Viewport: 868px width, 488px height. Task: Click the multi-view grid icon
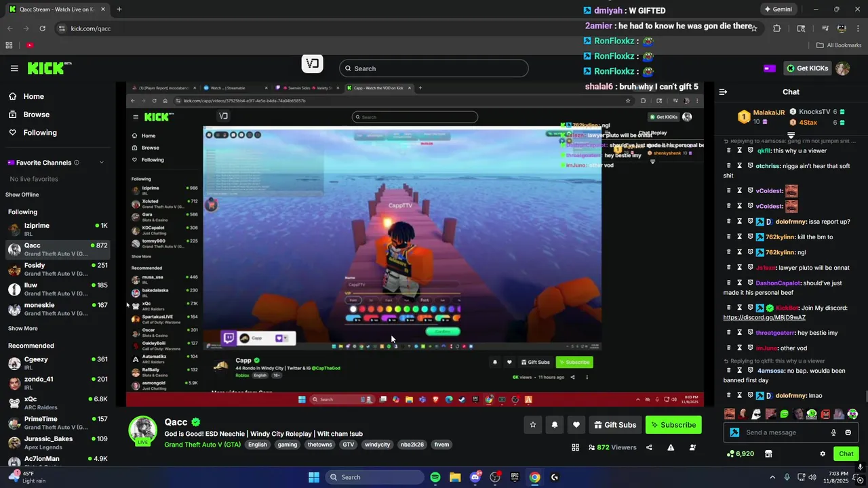[575, 447]
